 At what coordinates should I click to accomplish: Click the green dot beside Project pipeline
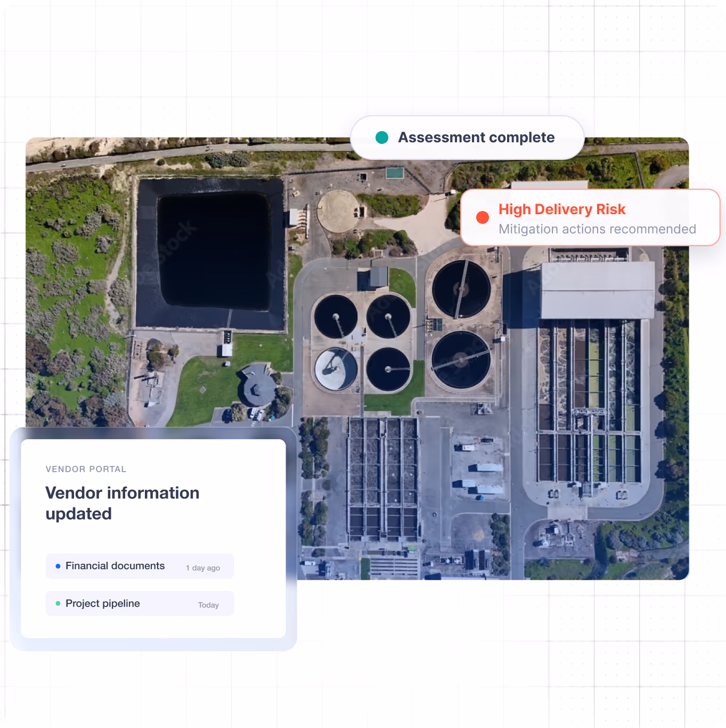(x=58, y=603)
